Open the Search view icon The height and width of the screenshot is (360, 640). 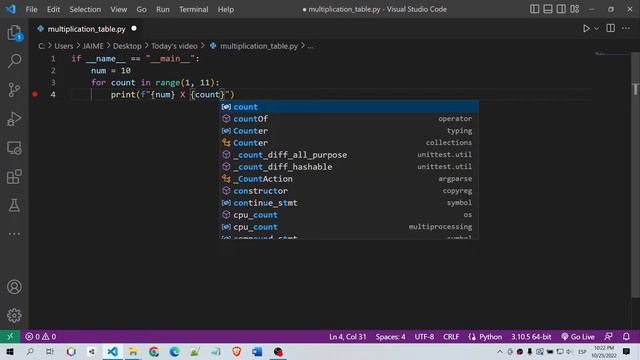(14, 61)
